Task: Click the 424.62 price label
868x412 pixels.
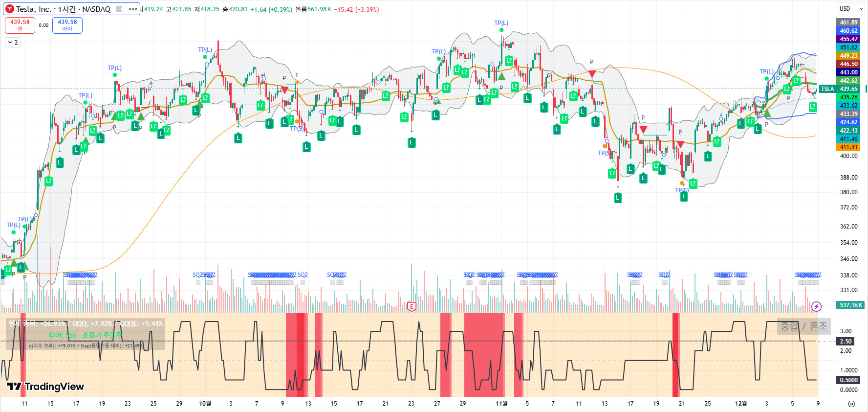Action: (848, 122)
